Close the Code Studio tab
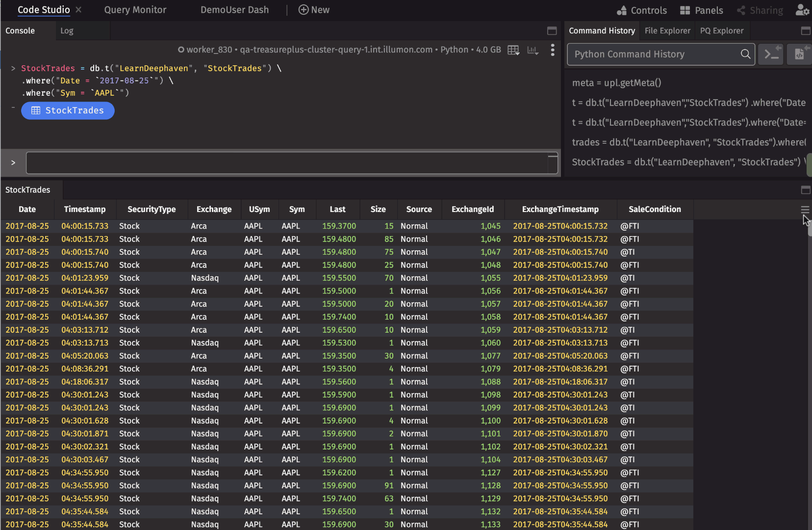This screenshot has width=812, height=530. click(x=78, y=10)
